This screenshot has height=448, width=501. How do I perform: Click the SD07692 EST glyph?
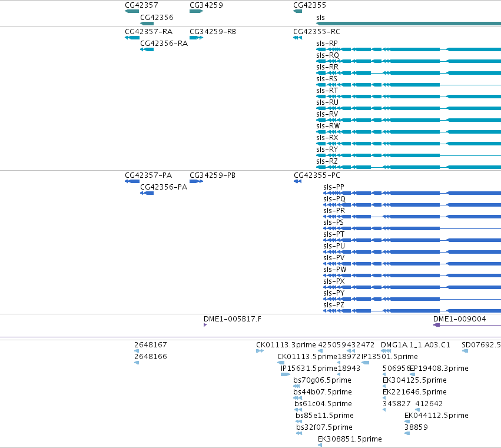pyautogui.click(x=465, y=351)
